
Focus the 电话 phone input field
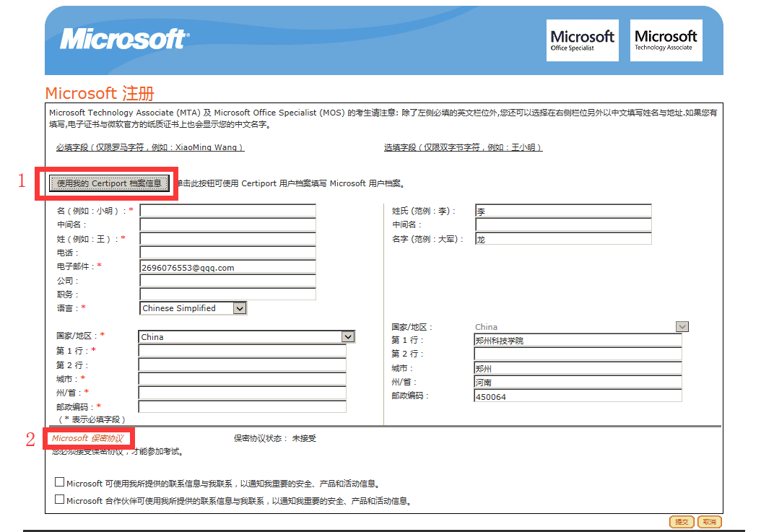pos(227,252)
